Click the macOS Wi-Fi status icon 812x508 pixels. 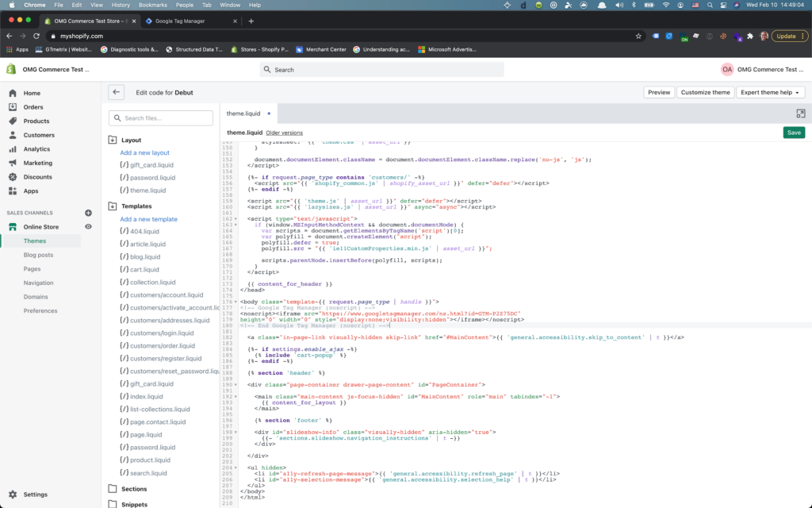pyautogui.click(x=666, y=6)
